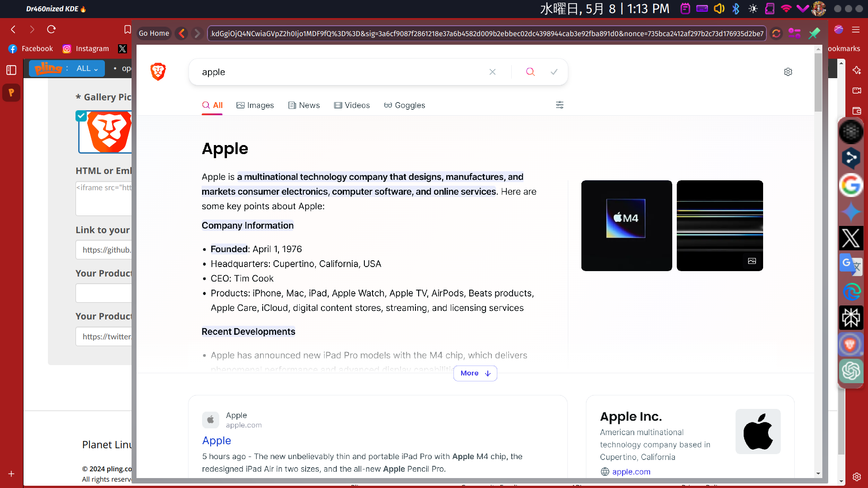Open Brave icon in the side dock
868x488 pixels.
tap(851, 345)
